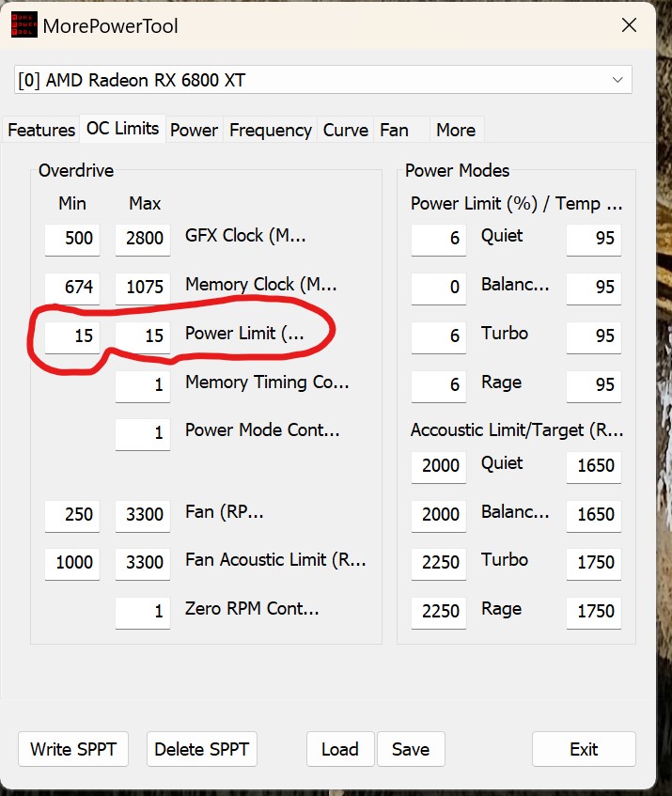Screen dimensions: 672x796
Task: Click the 'Memory Timing Co...' label
Action: pos(267,382)
